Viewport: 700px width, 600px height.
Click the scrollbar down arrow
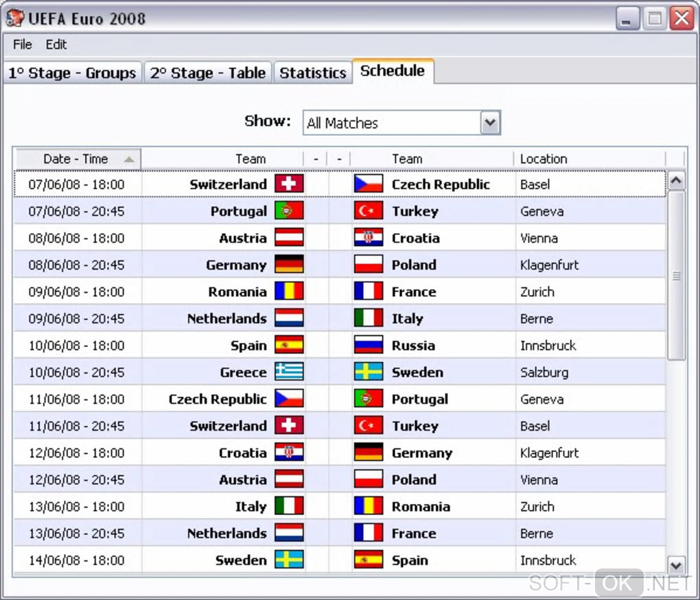[676, 565]
